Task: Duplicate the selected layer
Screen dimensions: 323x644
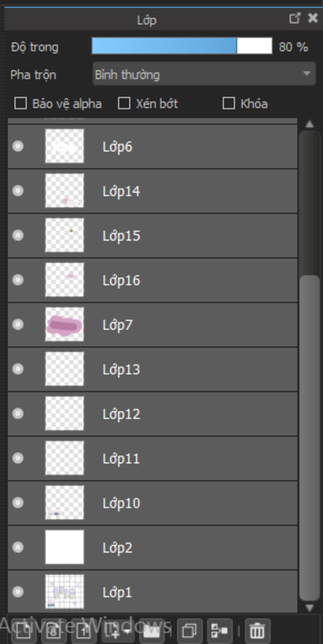Action: click(189, 631)
